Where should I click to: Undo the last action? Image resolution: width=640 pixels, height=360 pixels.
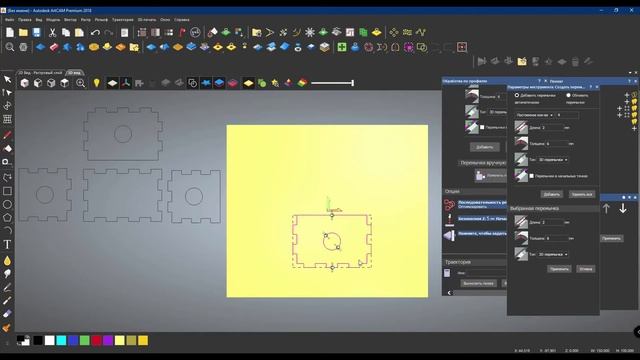[x=95, y=32]
